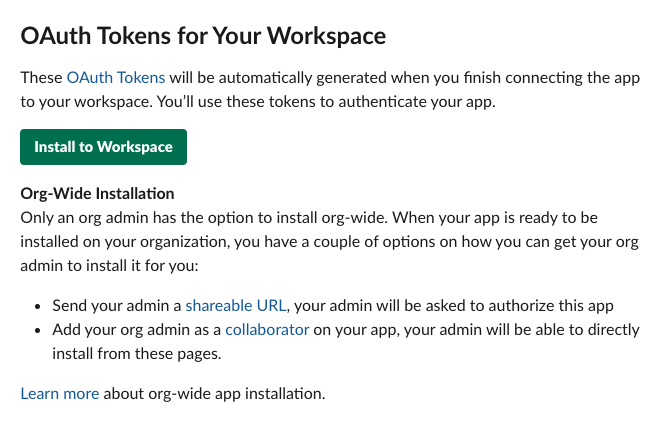Click the line install from these pages
The image size is (659, 425).
point(137,354)
